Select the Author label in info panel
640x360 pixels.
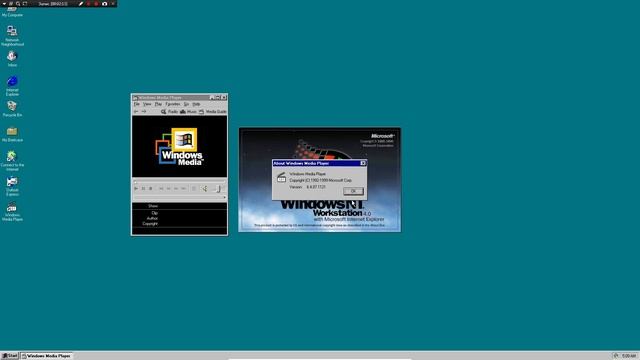152,218
